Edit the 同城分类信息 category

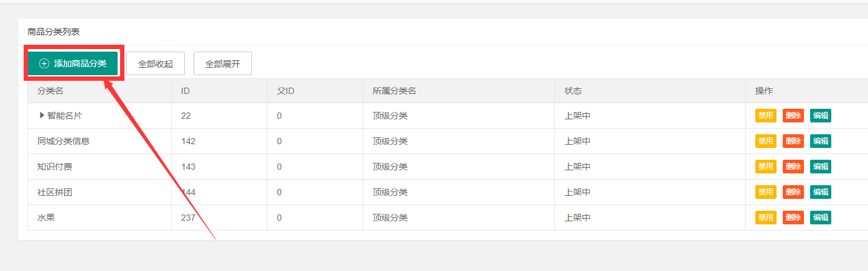tap(820, 141)
